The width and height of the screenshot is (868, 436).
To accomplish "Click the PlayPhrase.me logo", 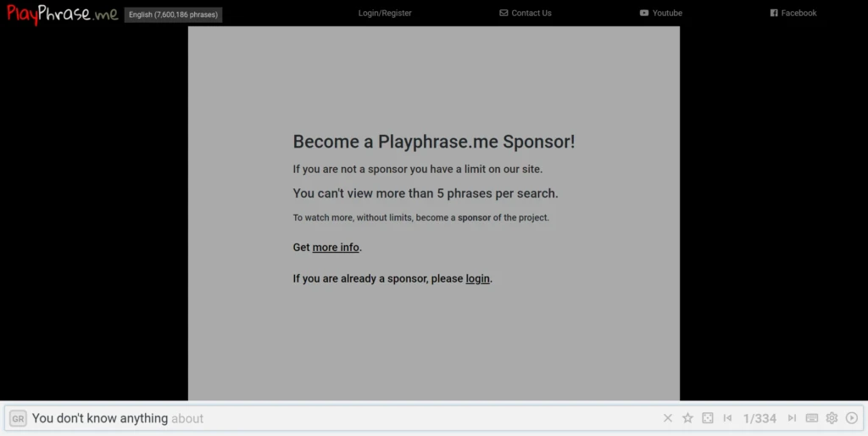I will pos(63,14).
